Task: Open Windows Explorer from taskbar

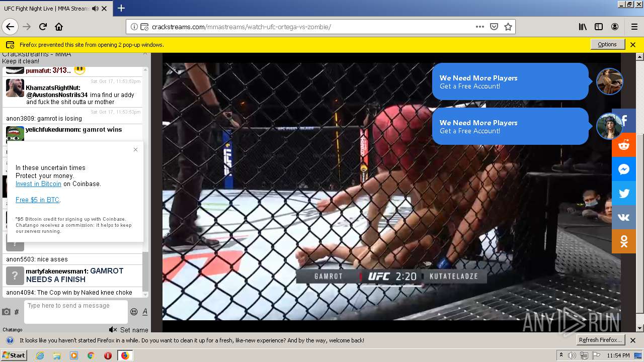Action: [x=57, y=355]
